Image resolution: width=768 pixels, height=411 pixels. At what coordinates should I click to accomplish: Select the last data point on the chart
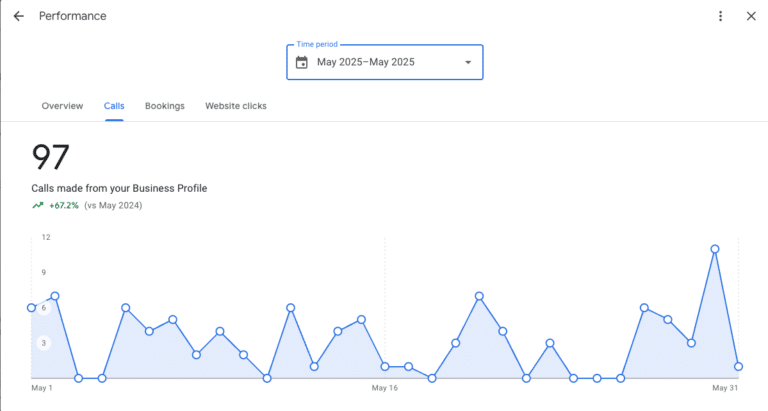click(x=738, y=366)
